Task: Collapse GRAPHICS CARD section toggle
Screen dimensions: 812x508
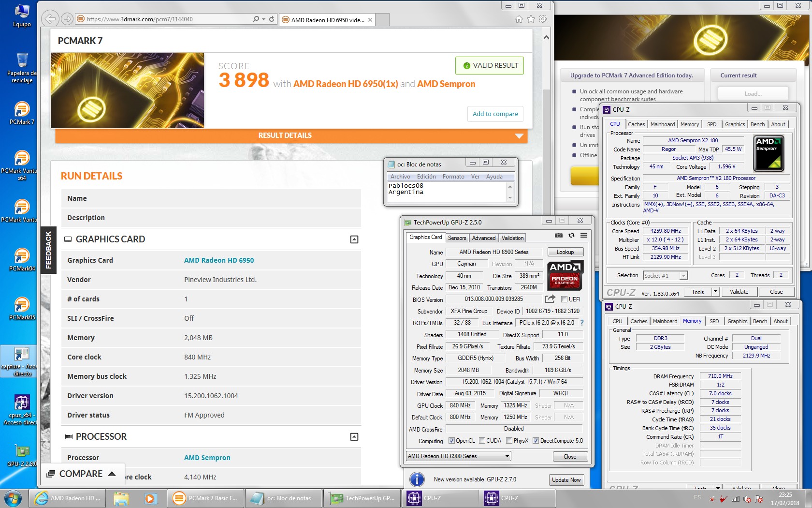Action: (x=354, y=239)
